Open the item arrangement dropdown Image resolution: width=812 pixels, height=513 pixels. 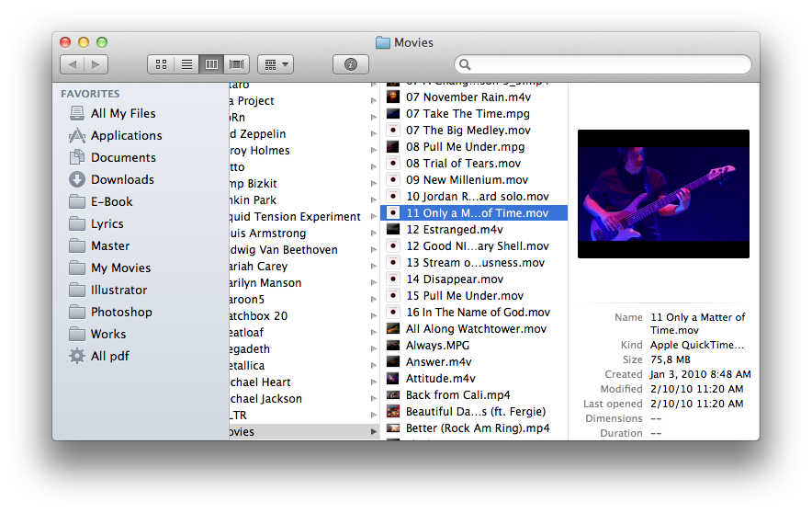click(276, 64)
